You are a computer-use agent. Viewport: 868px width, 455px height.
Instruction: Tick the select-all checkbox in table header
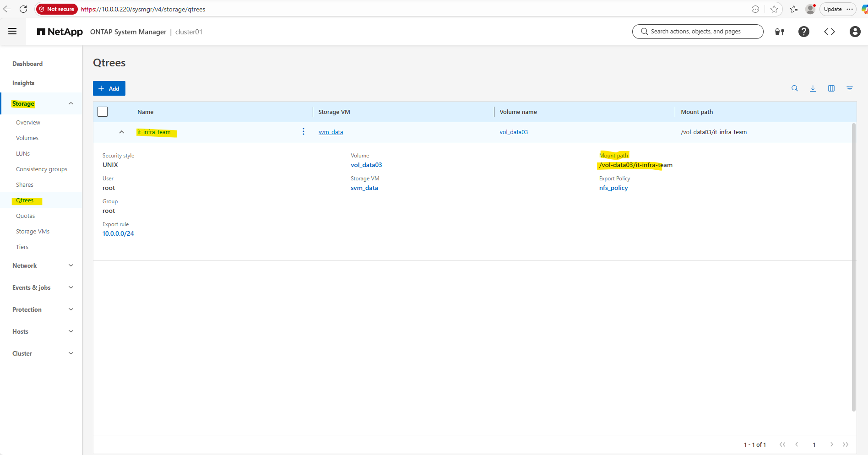point(103,112)
